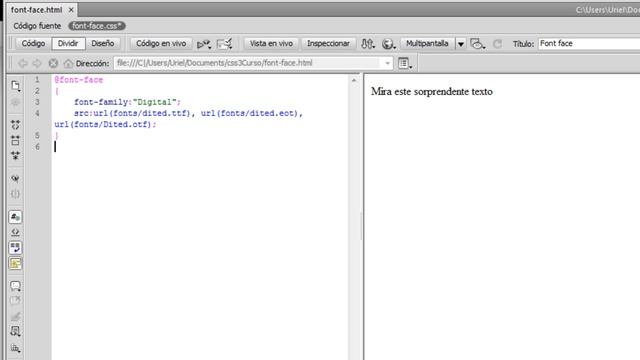Image resolution: width=640 pixels, height=360 pixels.
Task: Click 'url(fonts/dited.eot),' code text
Action: (252, 113)
